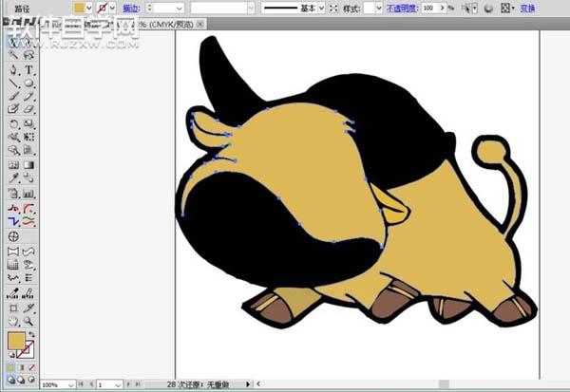Click the 不透明度 opacity link
Image resolution: width=570 pixels, height=392 pixels.
coord(401,7)
